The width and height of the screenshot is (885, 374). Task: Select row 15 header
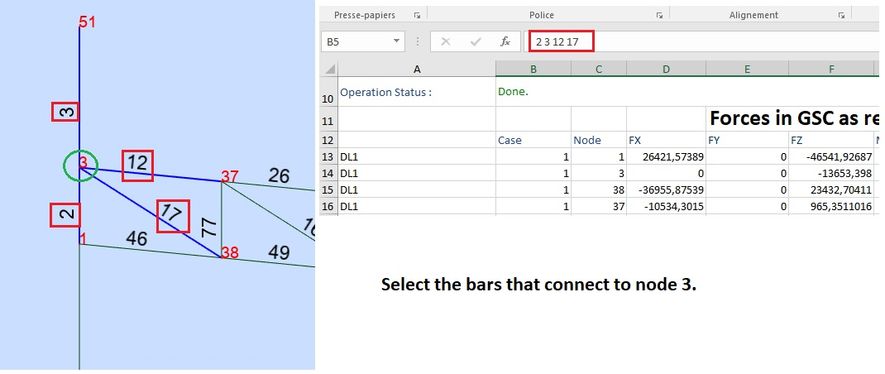[328, 190]
